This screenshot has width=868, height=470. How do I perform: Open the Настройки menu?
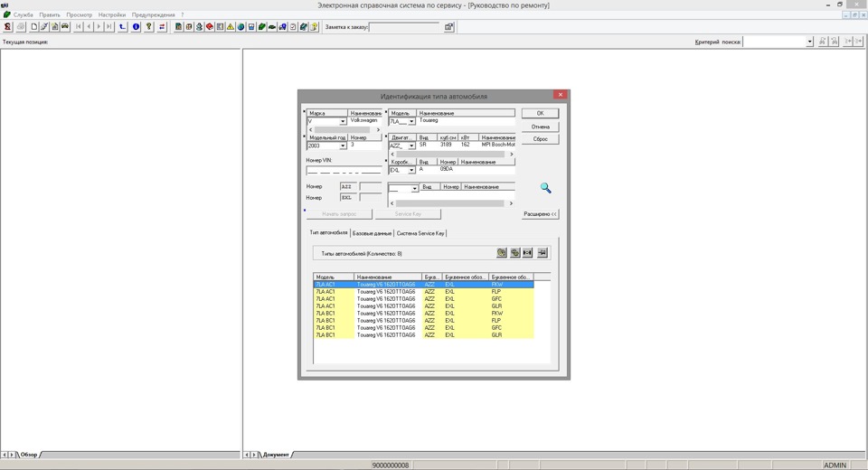(x=112, y=15)
